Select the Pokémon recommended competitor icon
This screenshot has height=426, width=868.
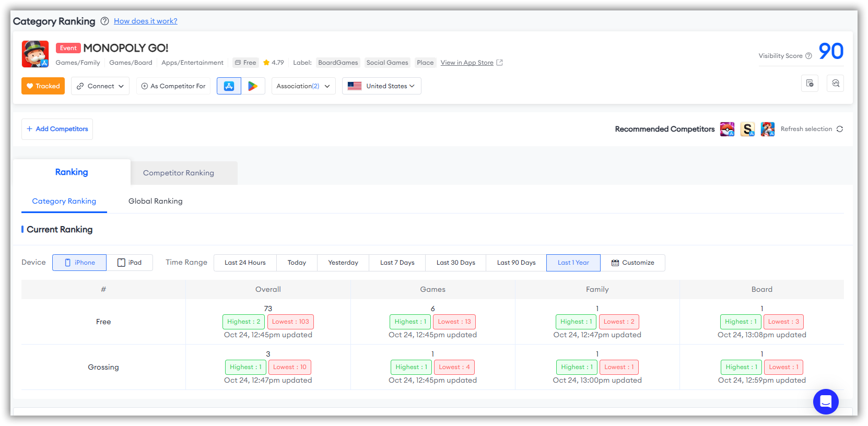click(727, 129)
